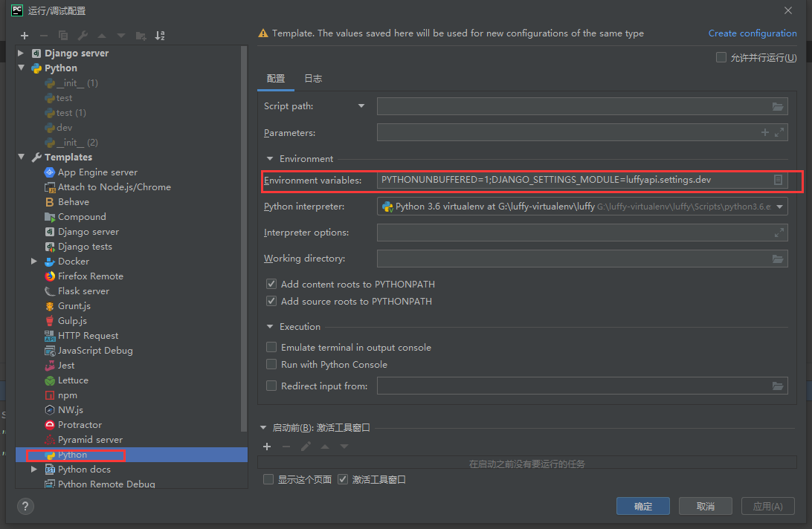Viewport: 812px width, 529px height.
Task: Browse for Script path folder icon
Action: 777,107
